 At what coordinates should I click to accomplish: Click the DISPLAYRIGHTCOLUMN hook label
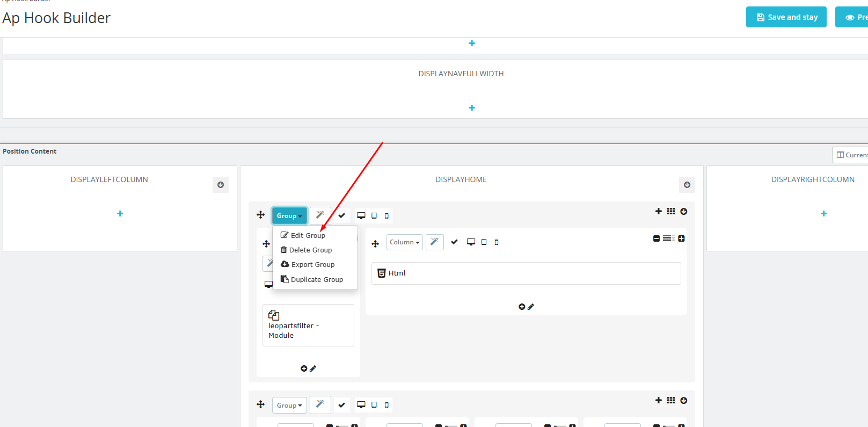click(813, 179)
